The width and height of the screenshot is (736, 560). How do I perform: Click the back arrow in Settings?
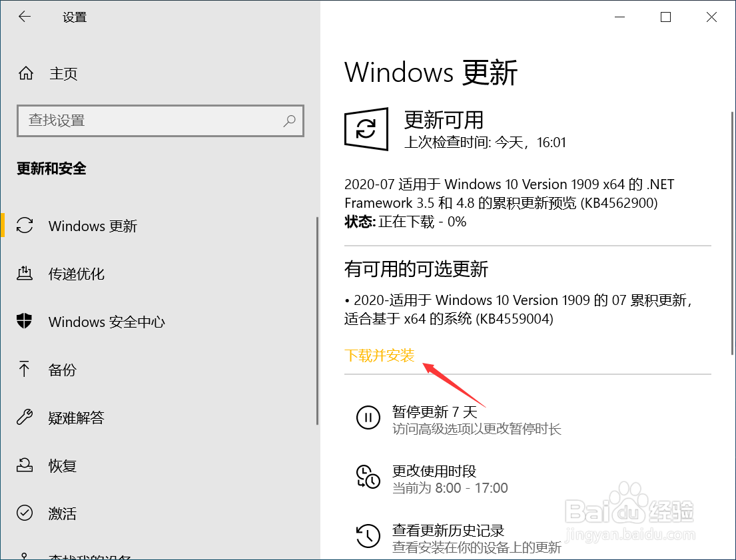coord(25,17)
